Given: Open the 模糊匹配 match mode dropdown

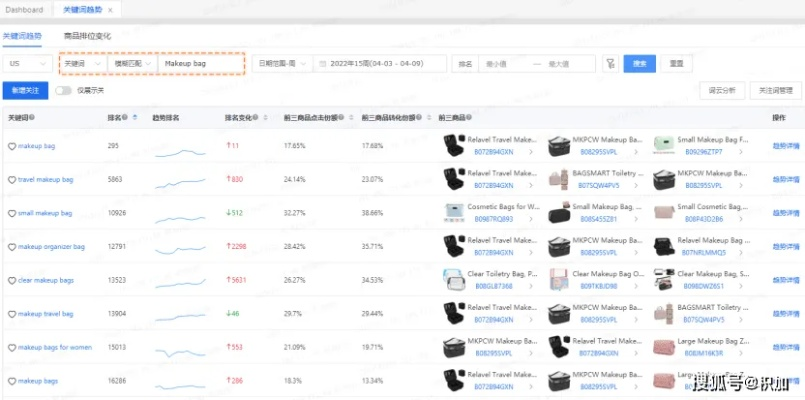Looking at the screenshot, I should pos(132,64).
